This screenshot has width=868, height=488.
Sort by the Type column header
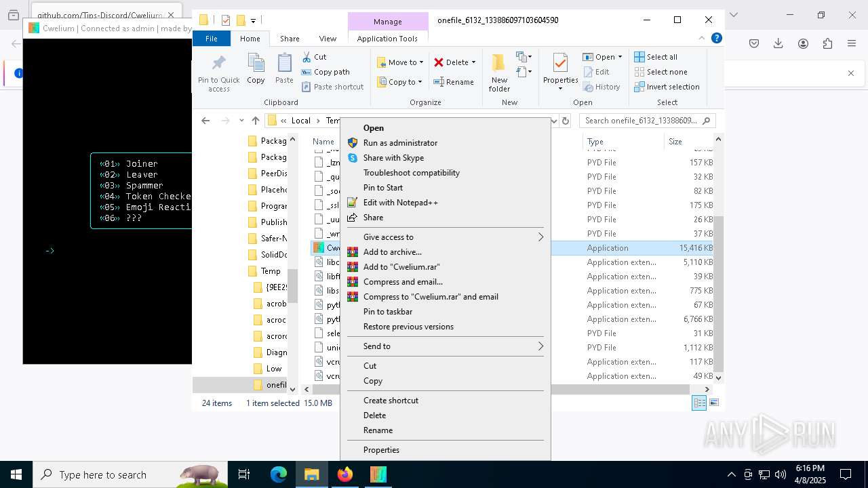click(x=623, y=142)
